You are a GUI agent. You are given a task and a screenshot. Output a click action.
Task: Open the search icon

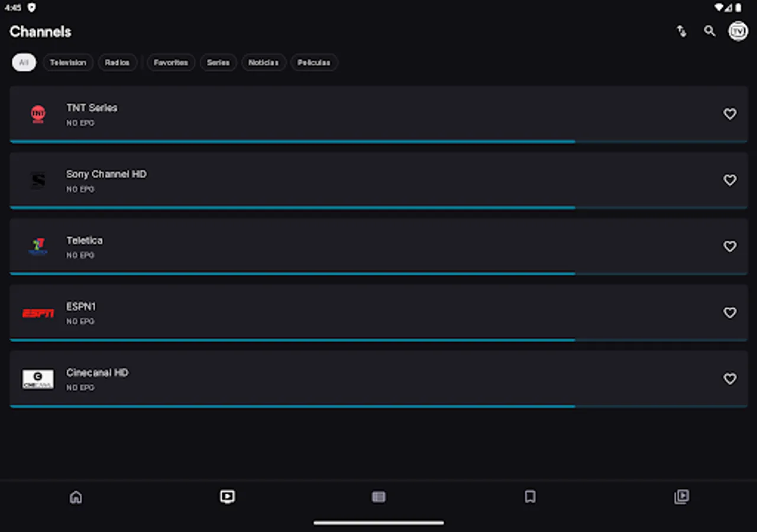(710, 31)
